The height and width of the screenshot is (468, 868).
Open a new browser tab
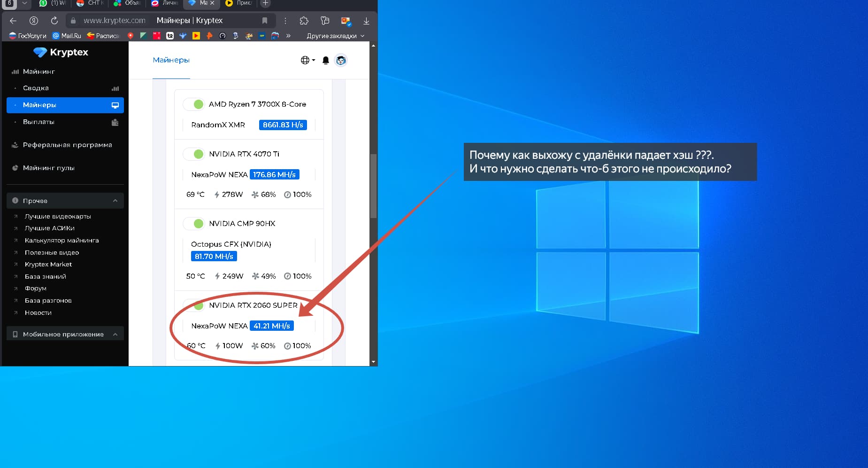pos(265,3)
